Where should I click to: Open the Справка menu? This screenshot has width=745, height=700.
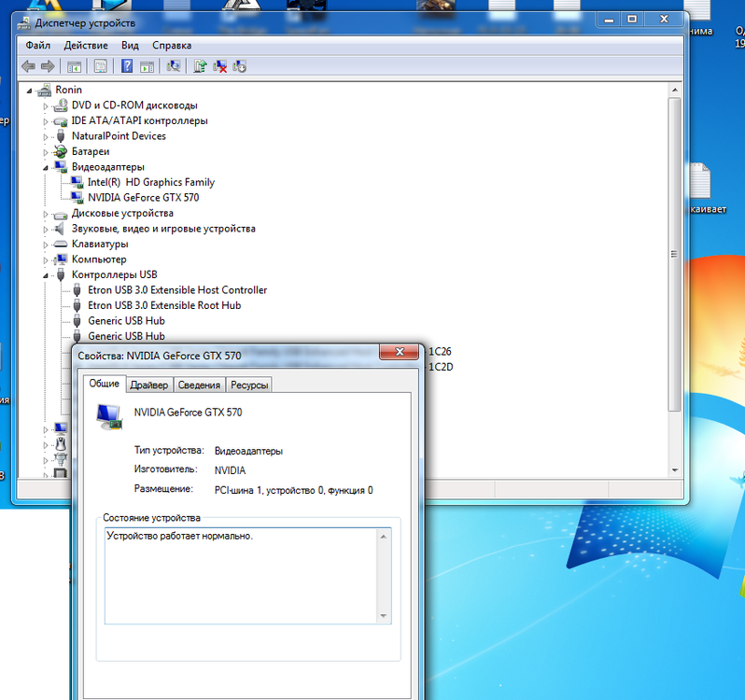pos(172,46)
